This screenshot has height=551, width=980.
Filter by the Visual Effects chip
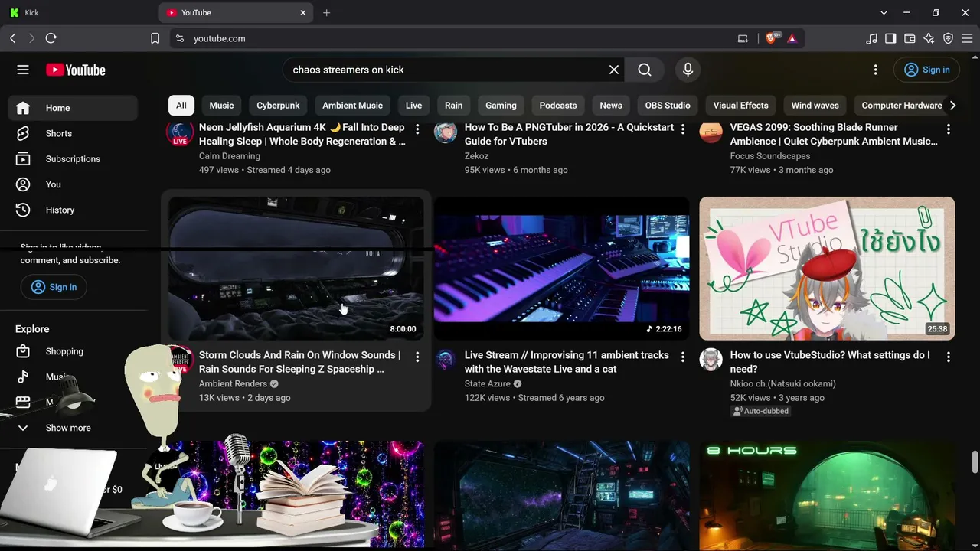740,106
